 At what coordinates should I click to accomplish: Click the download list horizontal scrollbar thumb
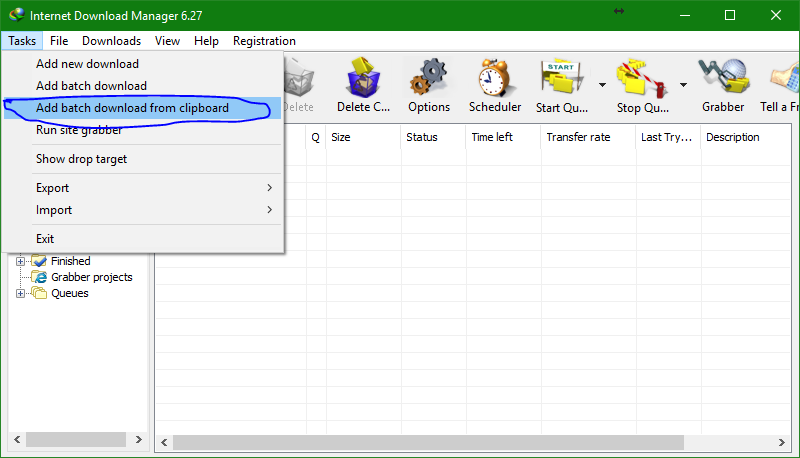pos(428,442)
